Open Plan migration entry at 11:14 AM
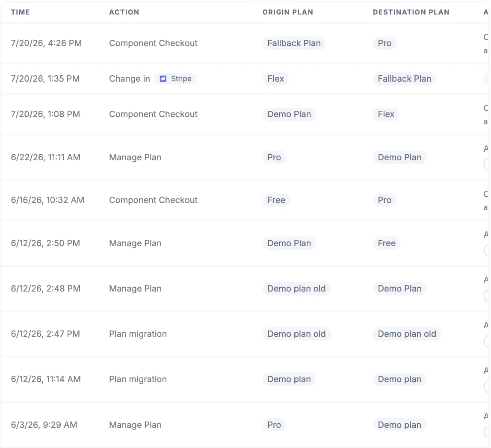This screenshot has width=491, height=448. [244, 380]
